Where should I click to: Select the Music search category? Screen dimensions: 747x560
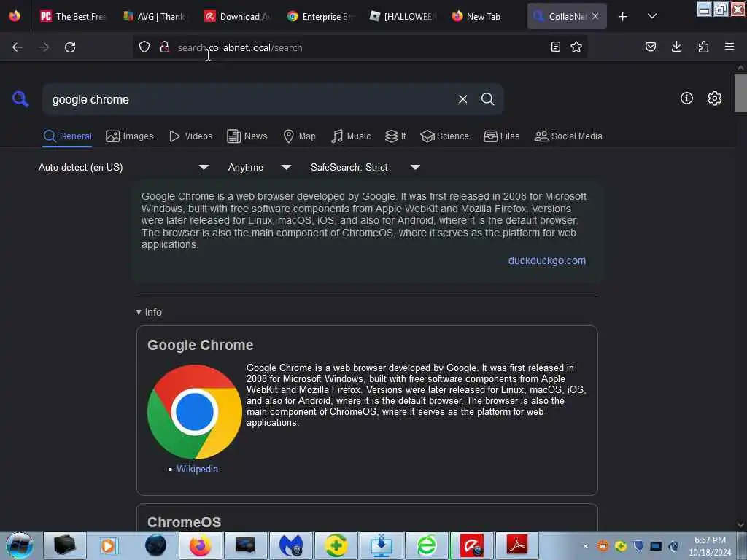tap(351, 136)
